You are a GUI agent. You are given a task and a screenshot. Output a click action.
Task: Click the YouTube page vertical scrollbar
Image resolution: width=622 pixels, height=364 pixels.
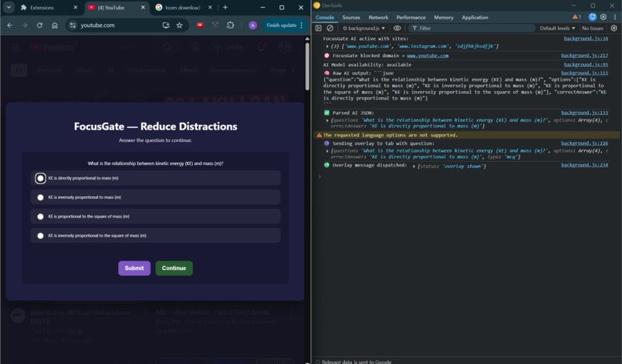coord(307,66)
